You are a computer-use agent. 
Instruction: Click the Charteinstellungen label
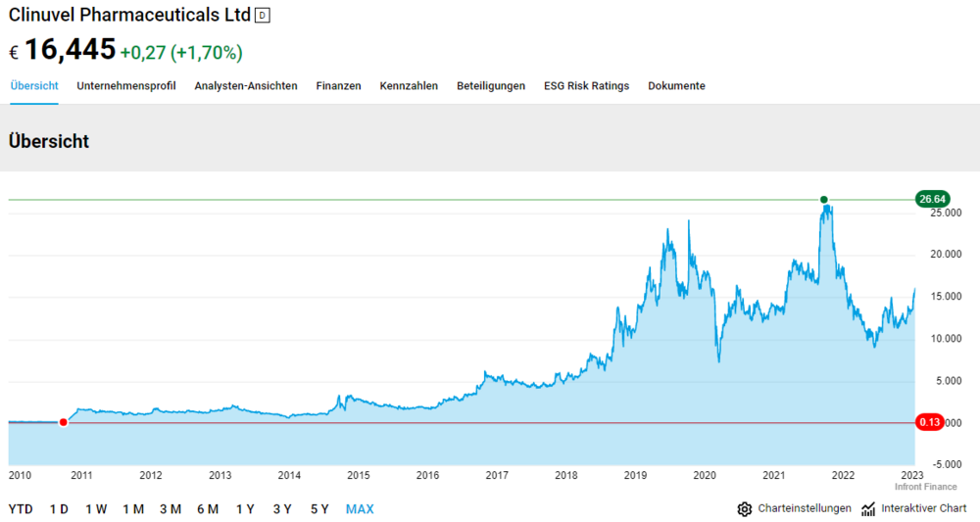pos(805,509)
